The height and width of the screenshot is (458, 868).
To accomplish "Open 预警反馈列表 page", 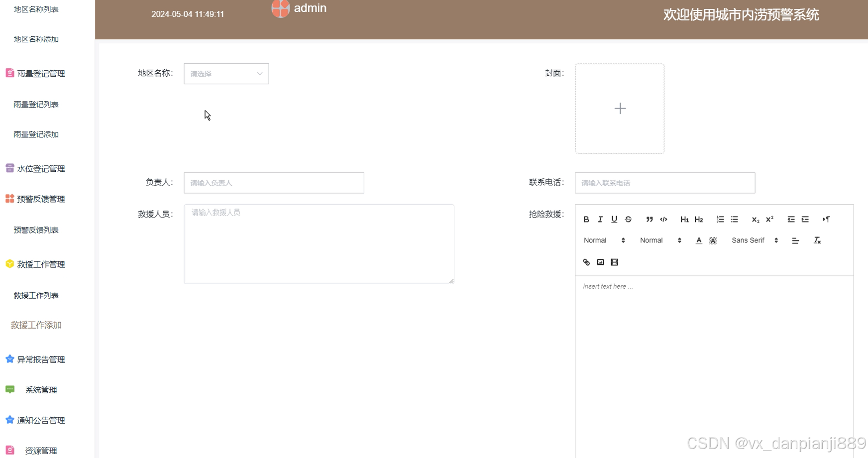I will point(36,230).
